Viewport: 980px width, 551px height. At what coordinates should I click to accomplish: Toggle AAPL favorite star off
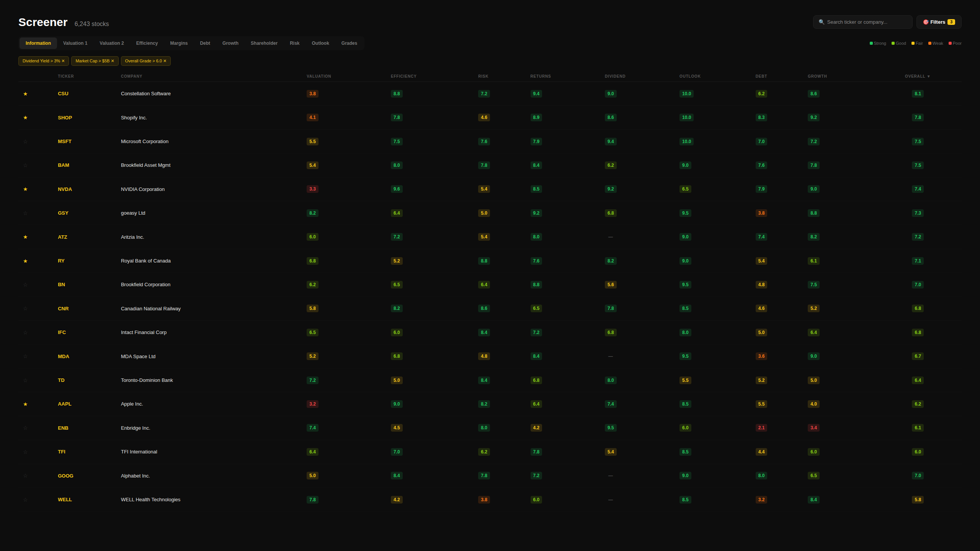tap(25, 404)
